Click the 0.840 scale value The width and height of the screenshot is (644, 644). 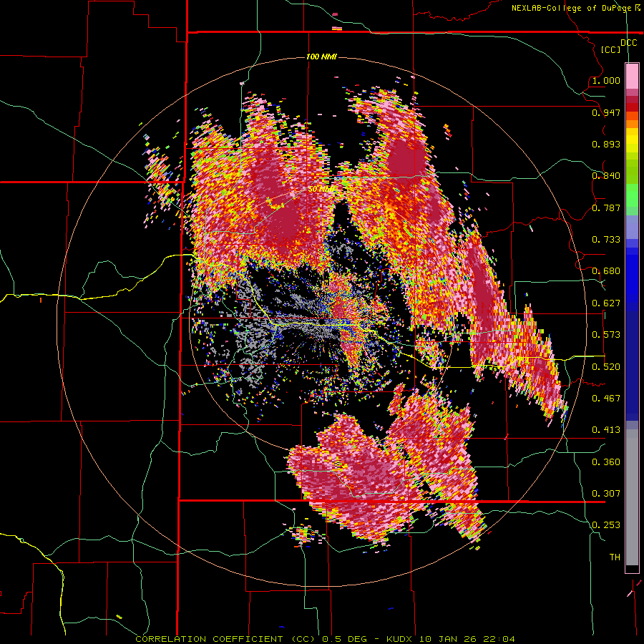(606, 176)
